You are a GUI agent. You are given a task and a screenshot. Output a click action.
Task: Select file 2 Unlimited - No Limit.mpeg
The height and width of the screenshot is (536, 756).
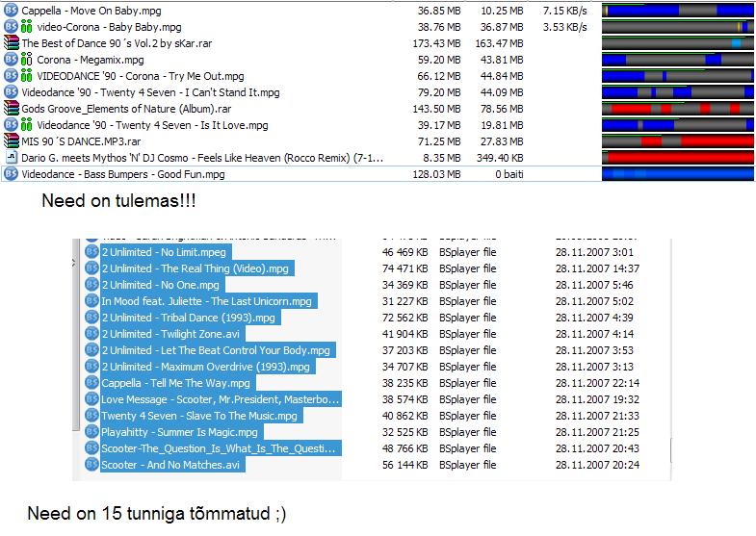coord(166,252)
